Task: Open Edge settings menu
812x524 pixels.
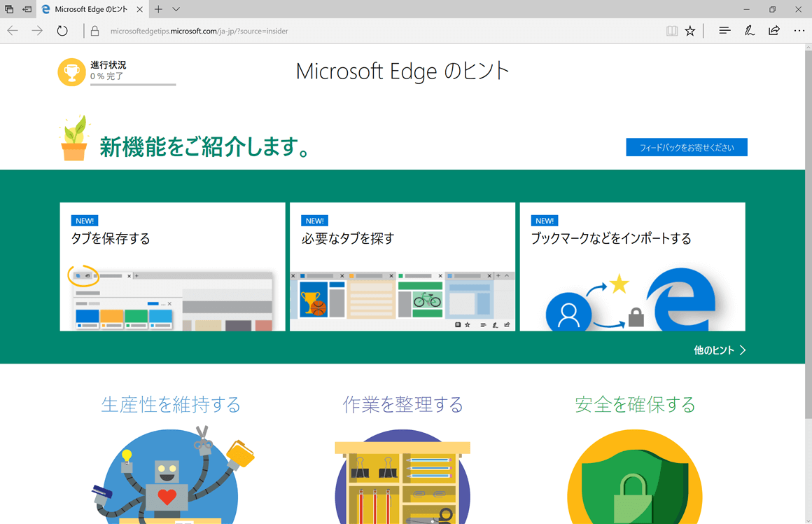Action: tap(799, 30)
